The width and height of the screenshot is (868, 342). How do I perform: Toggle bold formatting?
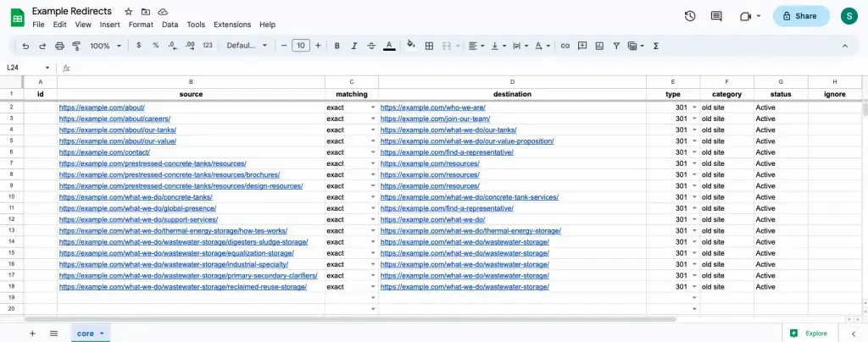[337, 46]
